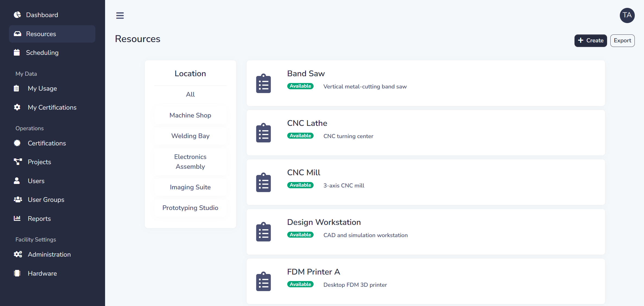644x306 pixels.
Task: Go to Scheduling in the sidebar
Action: pyautogui.click(x=52, y=53)
